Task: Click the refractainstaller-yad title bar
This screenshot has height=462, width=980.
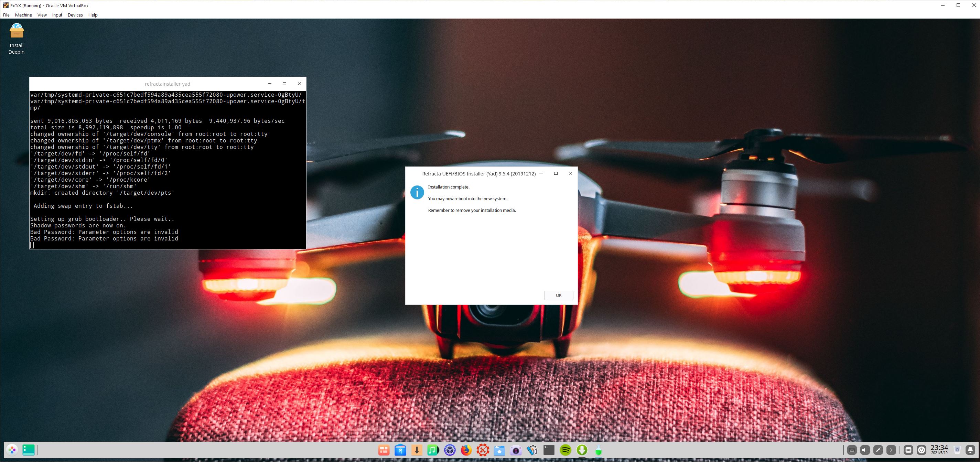Action: tap(168, 84)
